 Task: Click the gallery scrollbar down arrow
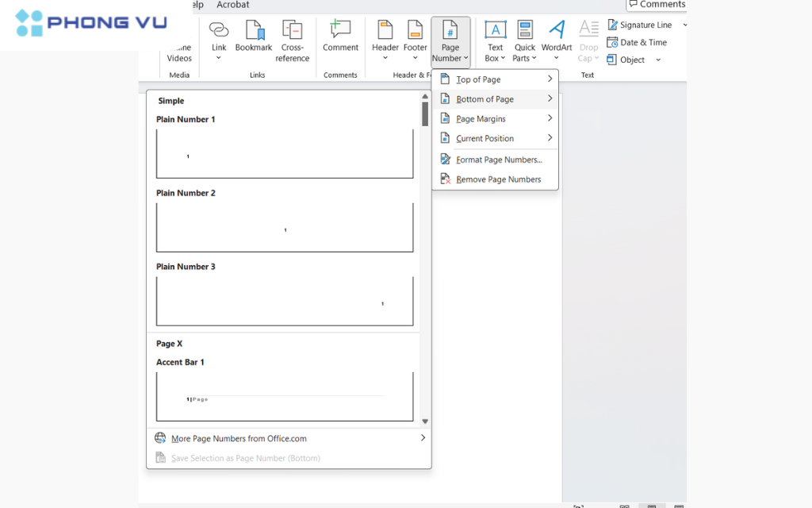425,421
